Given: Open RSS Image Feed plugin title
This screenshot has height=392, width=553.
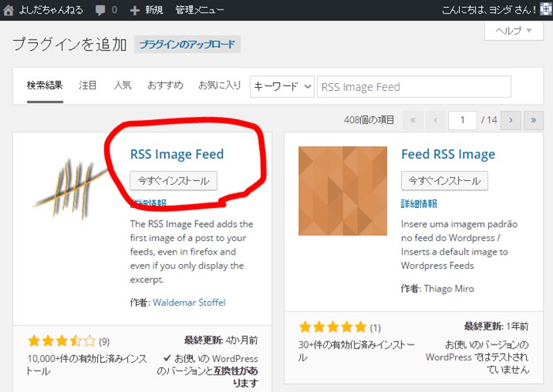Looking at the screenshot, I should pos(177,154).
